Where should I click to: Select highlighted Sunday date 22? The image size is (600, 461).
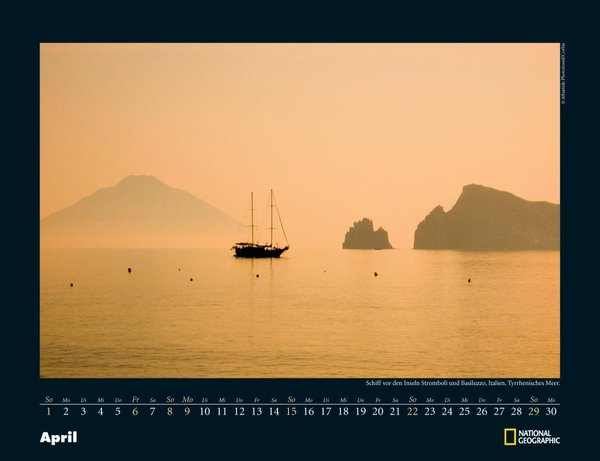pyautogui.click(x=412, y=411)
